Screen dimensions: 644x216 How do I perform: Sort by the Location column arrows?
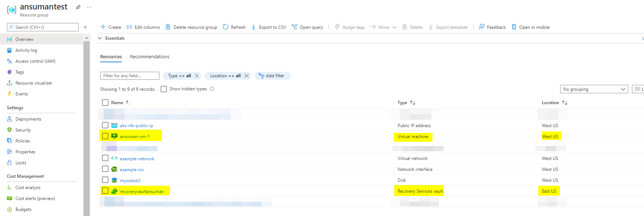pos(565,103)
